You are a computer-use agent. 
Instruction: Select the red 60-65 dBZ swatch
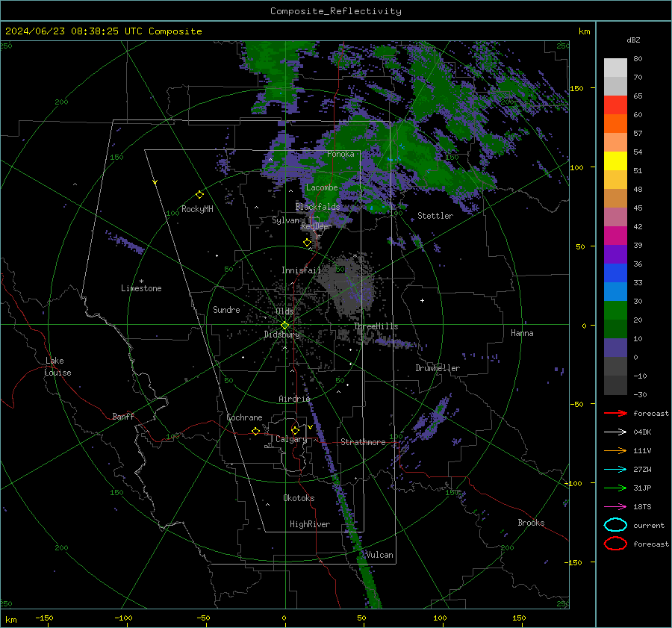coord(615,105)
